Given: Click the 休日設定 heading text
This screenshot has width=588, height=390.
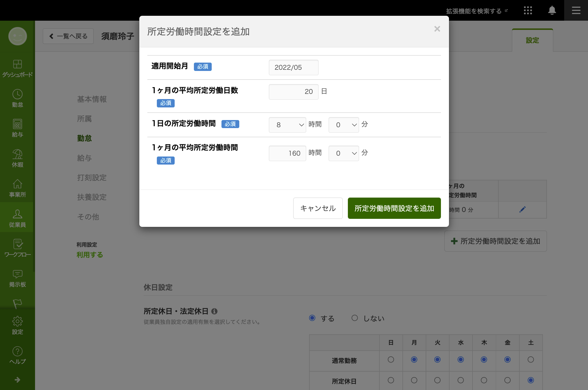Looking at the screenshot, I should tap(158, 287).
